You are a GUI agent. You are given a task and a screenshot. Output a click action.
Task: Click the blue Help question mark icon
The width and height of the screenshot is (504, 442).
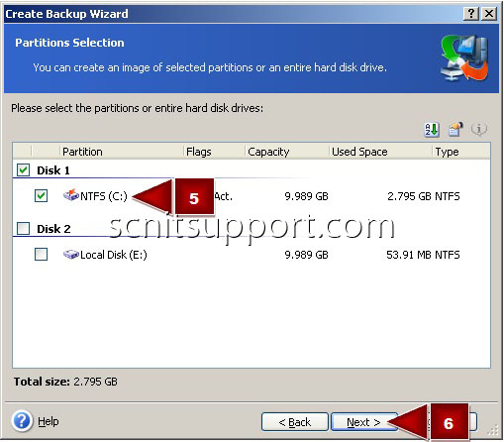tap(22, 421)
